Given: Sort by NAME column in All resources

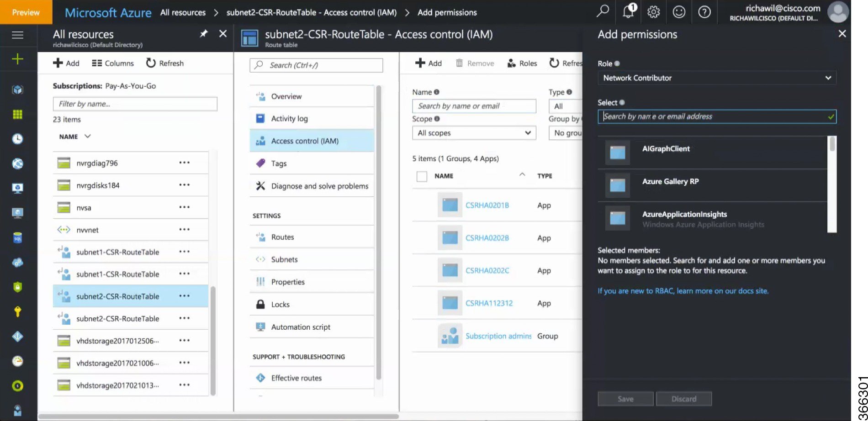Looking at the screenshot, I should point(75,137).
